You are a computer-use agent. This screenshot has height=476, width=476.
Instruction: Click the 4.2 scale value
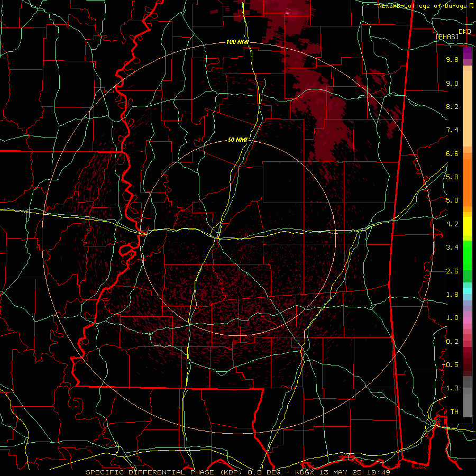(x=452, y=224)
